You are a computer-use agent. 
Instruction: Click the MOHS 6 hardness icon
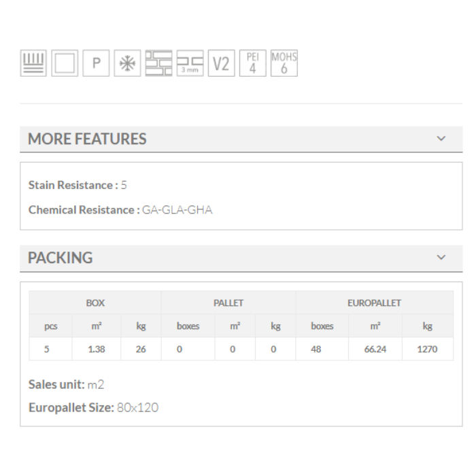tap(284, 63)
